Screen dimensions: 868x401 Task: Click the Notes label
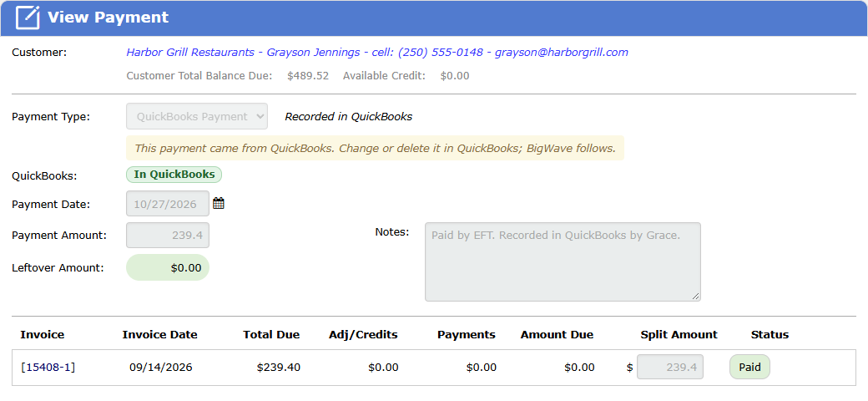[392, 231]
